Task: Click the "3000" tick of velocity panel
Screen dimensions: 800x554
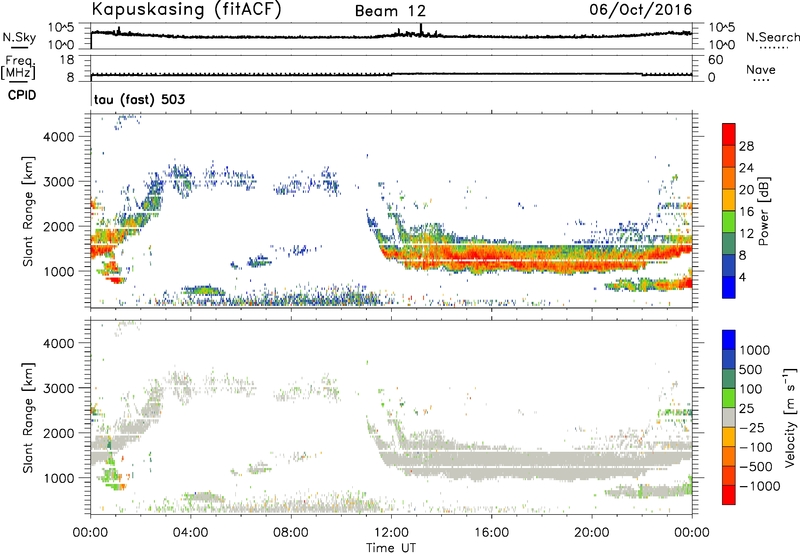Action: point(59,388)
